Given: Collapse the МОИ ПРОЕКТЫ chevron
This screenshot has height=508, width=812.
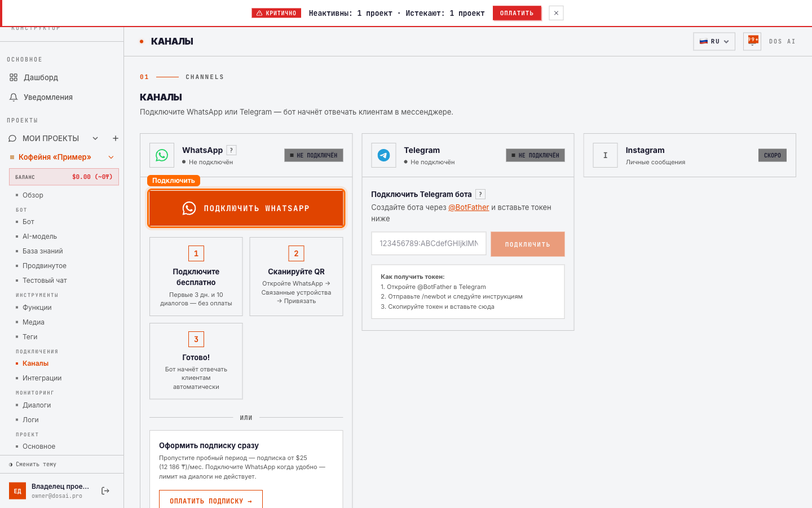Looking at the screenshot, I should [95, 138].
